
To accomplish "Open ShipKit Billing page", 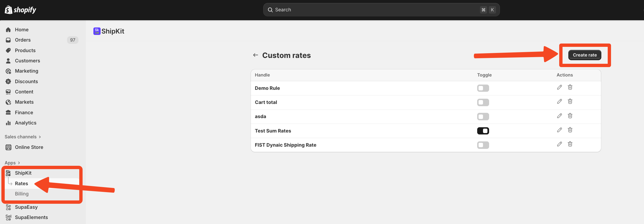I will (22, 194).
